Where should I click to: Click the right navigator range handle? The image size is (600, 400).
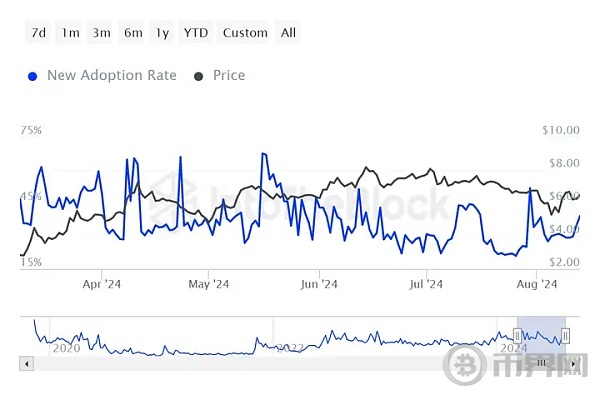tap(566, 335)
